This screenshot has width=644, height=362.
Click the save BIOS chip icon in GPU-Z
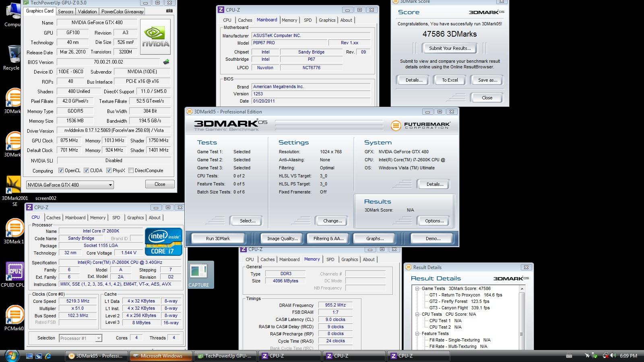[x=166, y=62]
